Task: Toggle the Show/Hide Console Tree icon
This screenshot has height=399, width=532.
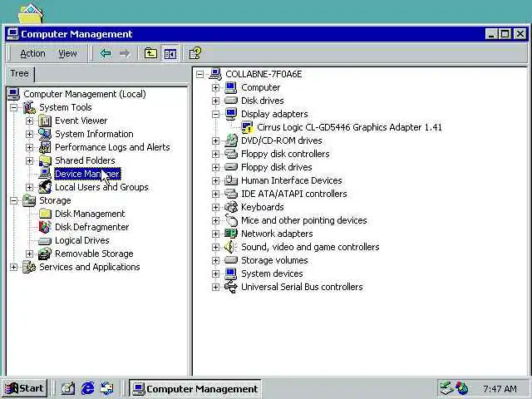Action: click(x=170, y=53)
